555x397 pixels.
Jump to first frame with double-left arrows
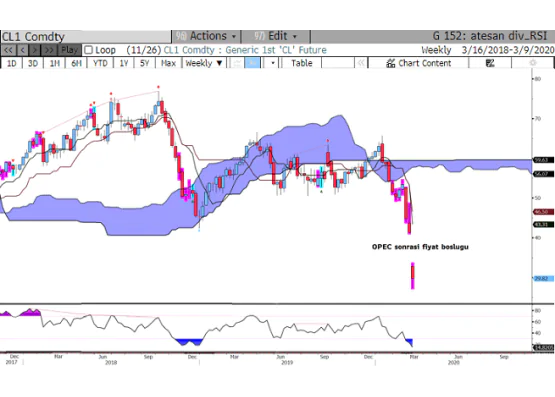(8, 50)
